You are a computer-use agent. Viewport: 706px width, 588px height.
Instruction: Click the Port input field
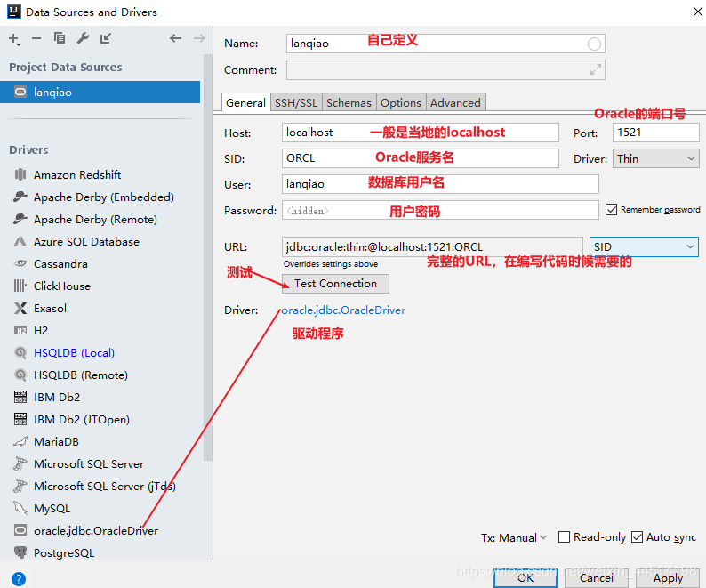pyautogui.click(x=655, y=133)
